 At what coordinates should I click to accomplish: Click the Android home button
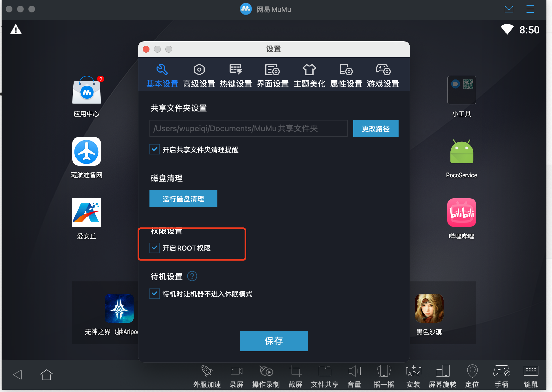point(47,375)
